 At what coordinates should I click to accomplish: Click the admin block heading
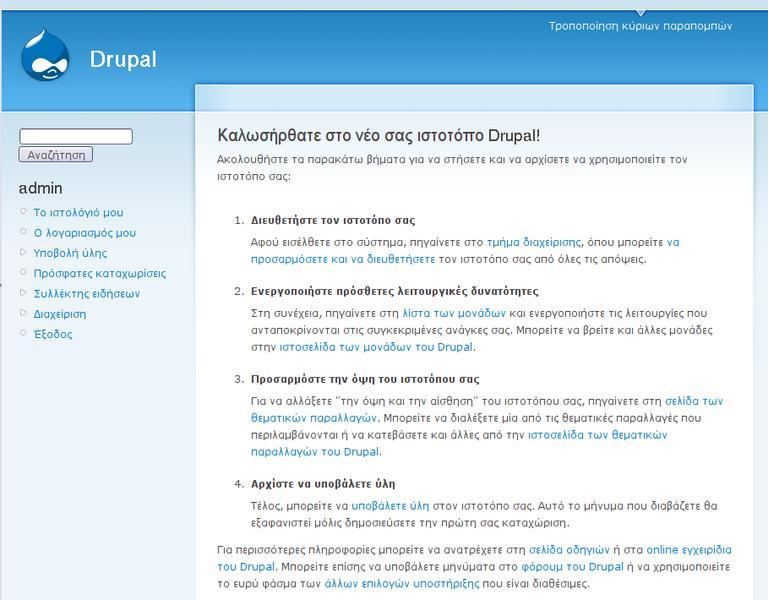[41, 189]
